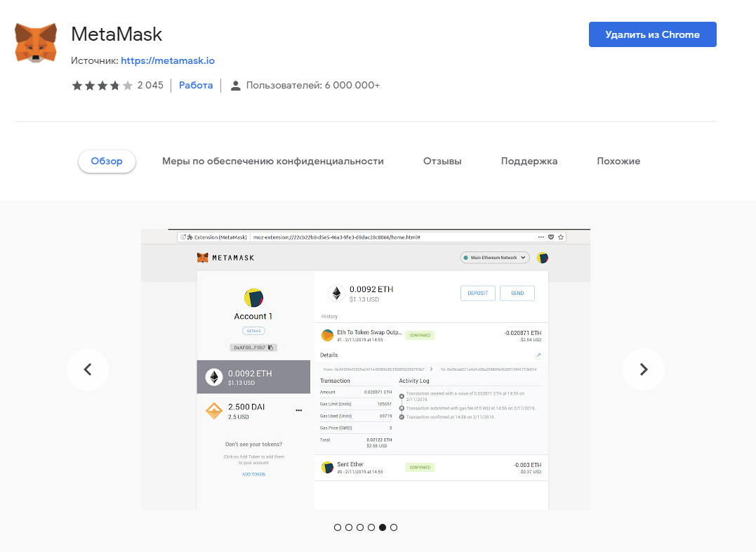Go to previous screenshot with left arrow

click(88, 369)
